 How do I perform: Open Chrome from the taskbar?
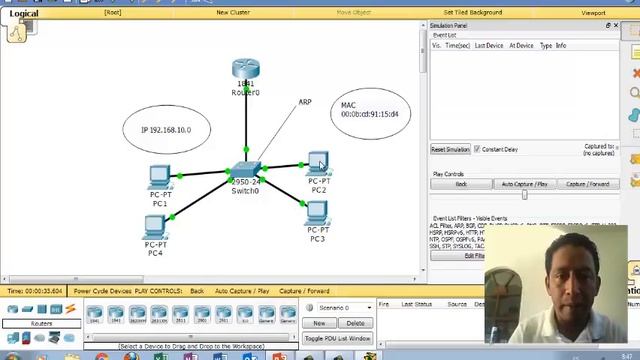point(102,357)
